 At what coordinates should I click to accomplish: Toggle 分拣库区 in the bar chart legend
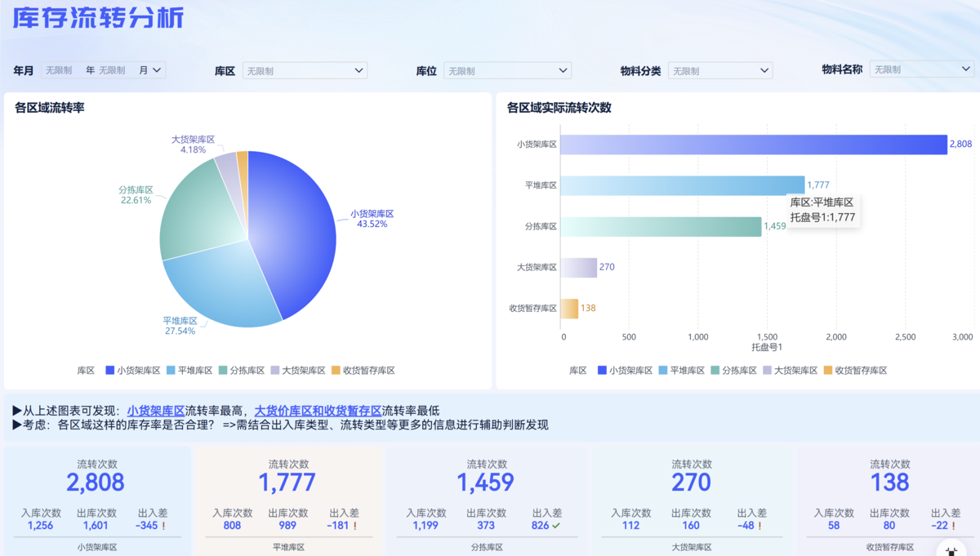pyautogui.click(x=734, y=371)
